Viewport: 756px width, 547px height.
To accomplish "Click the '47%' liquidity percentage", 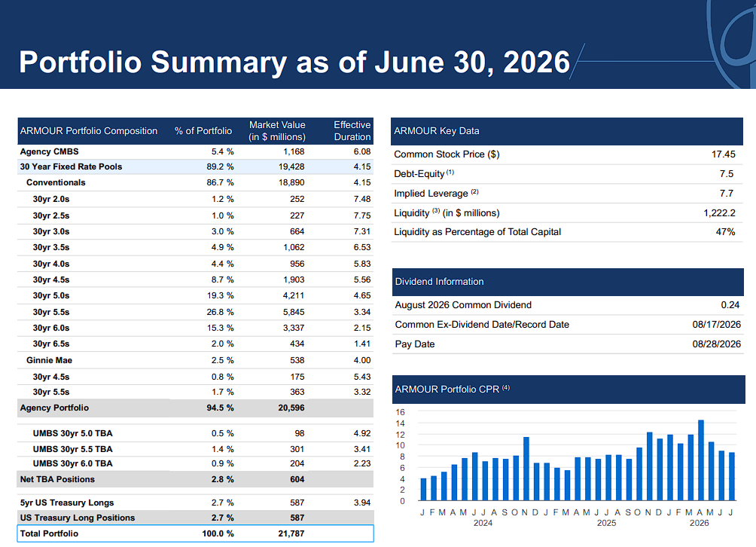I will [x=726, y=232].
